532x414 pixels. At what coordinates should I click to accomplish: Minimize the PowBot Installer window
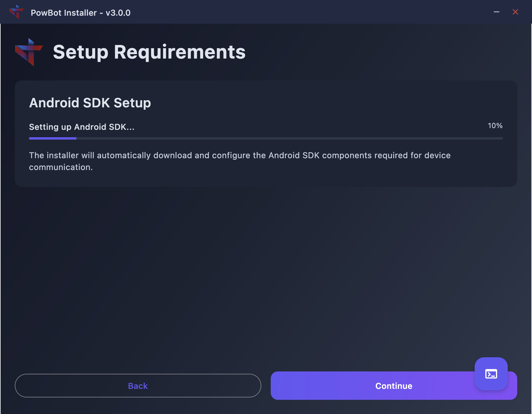point(496,12)
